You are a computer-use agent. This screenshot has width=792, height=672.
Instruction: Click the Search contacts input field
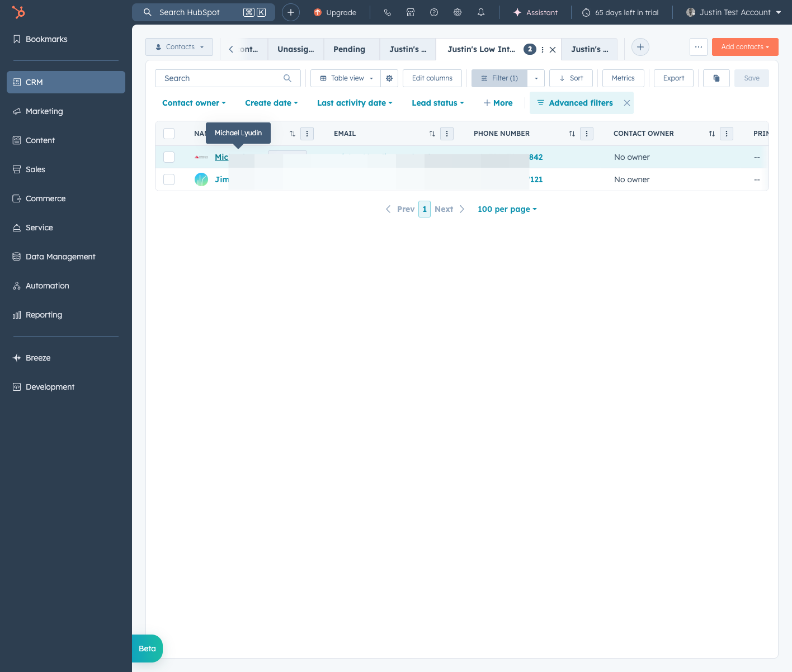click(x=228, y=78)
